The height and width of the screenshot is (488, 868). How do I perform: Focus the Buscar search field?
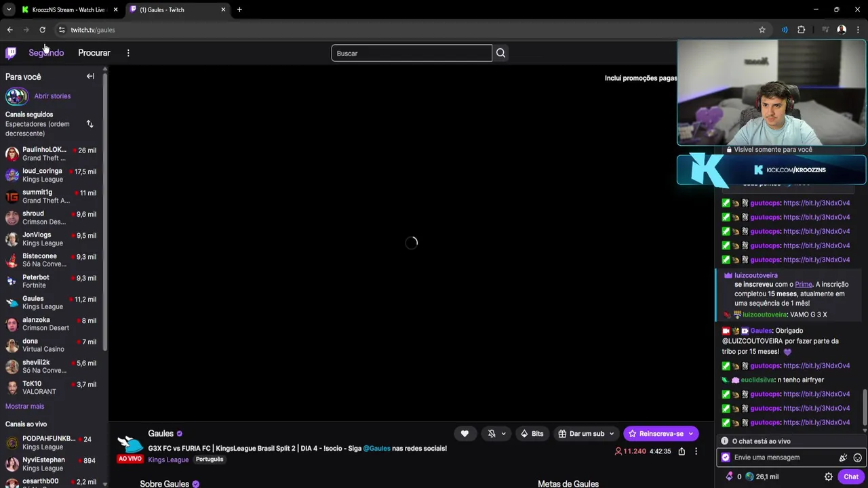coord(412,53)
